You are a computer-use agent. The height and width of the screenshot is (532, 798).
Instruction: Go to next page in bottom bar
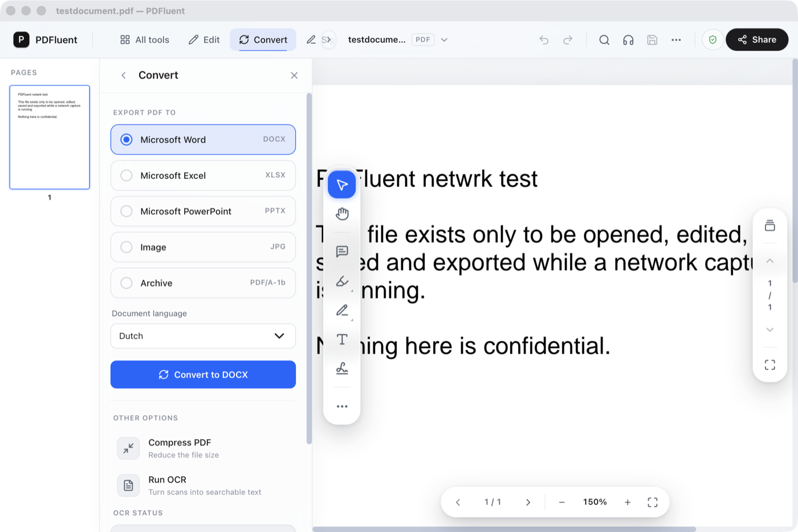[x=528, y=502]
